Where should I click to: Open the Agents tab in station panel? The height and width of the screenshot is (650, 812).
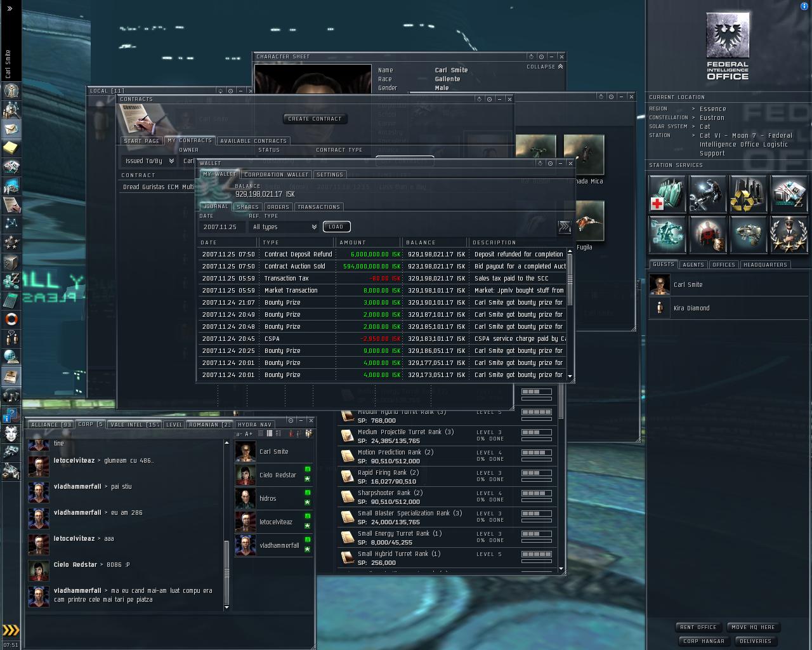click(693, 265)
